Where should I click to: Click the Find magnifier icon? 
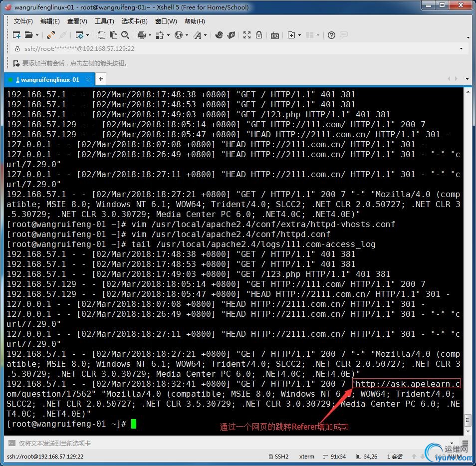pyautogui.click(x=125, y=35)
